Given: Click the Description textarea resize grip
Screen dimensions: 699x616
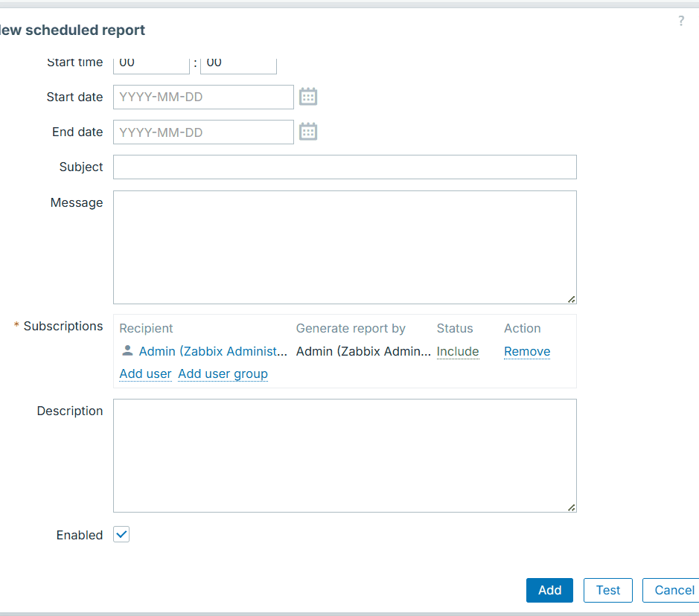Looking at the screenshot, I should click(x=571, y=507).
